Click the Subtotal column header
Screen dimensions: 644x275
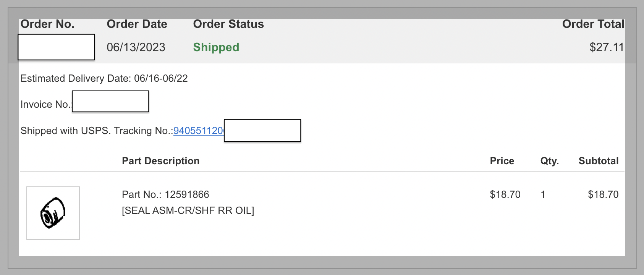coord(598,161)
